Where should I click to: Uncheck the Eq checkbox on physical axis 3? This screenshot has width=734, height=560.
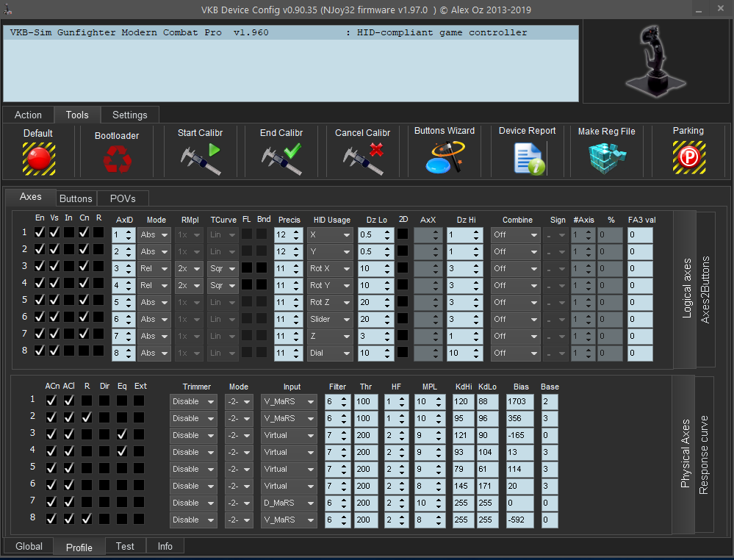122,434
